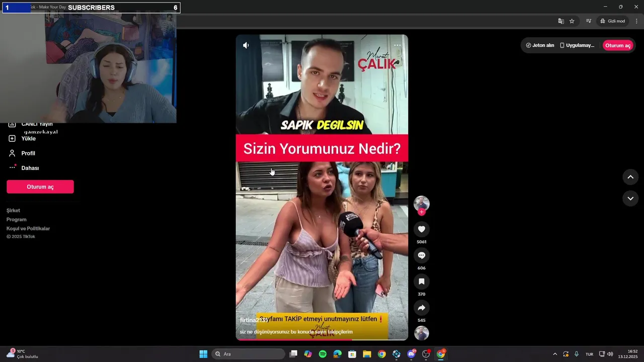Open CANLI Yayın in the sidebar

(30, 124)
